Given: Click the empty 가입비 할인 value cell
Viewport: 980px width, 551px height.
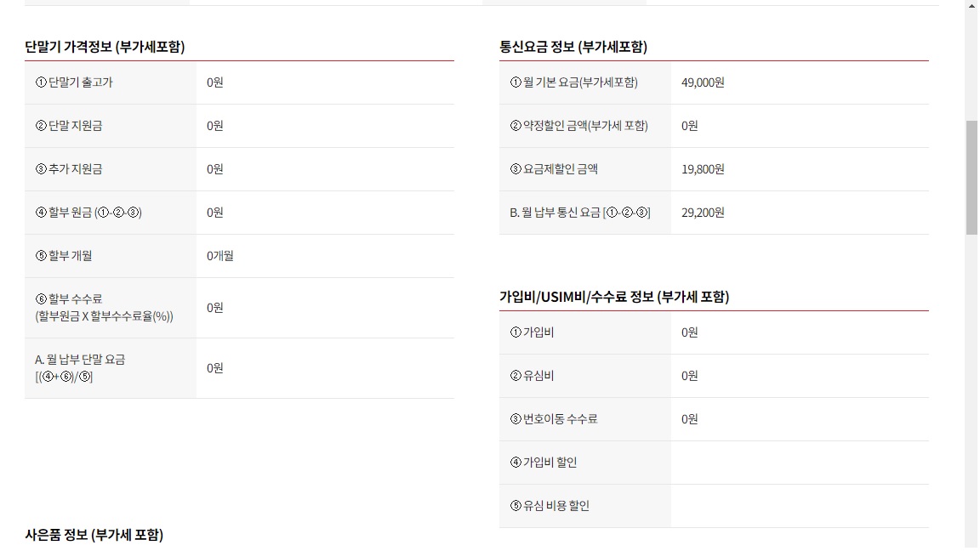Looking at the screenshot, I should click(799, 463).
